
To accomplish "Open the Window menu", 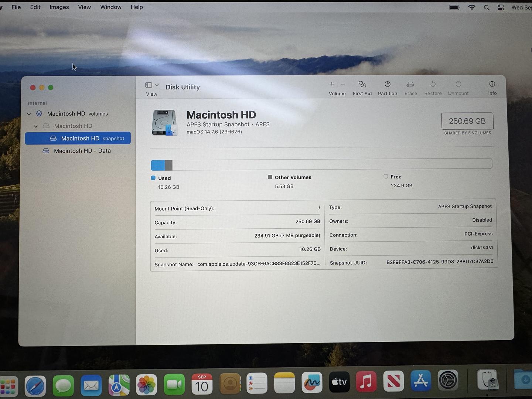I will click(x=111, y=7).
